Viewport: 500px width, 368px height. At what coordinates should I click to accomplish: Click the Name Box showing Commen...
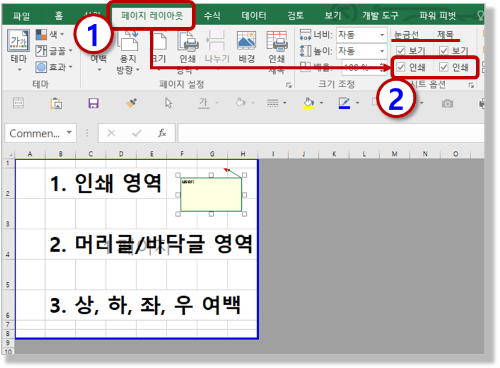click(x=35, y=133)
